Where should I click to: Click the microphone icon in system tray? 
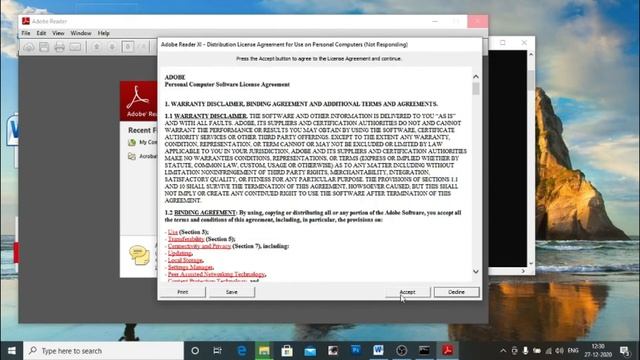pyautogui.click(x=526, y=351)
